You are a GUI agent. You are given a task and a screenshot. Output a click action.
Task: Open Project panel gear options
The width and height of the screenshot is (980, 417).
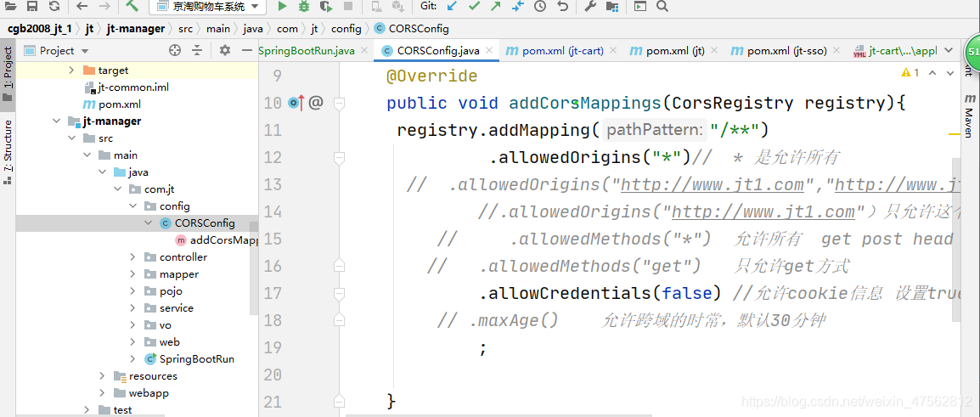(x=225, y=51)
